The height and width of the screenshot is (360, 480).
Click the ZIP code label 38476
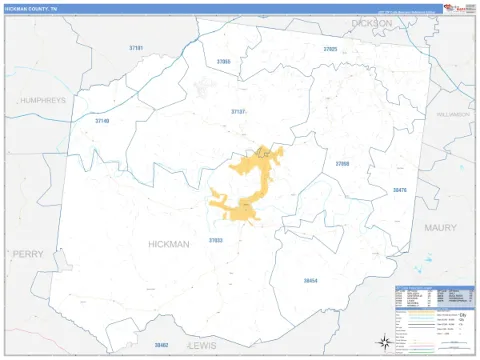400,190
